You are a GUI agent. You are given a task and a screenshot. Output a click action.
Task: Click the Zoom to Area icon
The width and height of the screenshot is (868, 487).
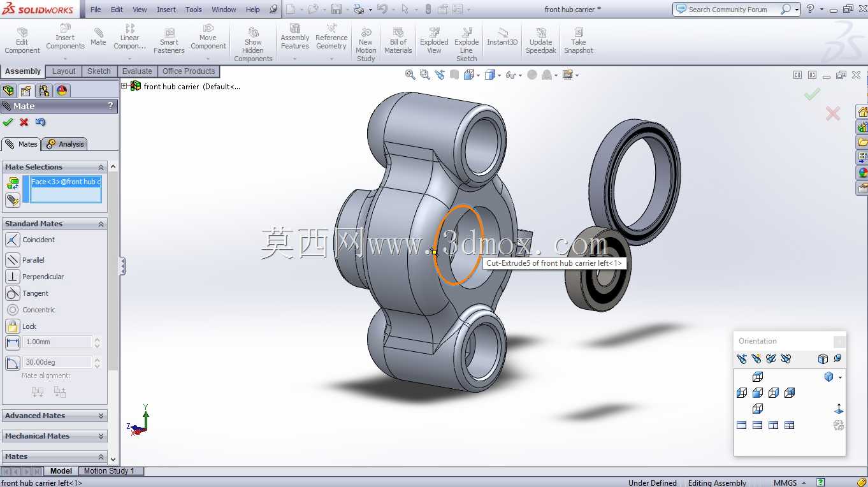[x=425, y=75]
